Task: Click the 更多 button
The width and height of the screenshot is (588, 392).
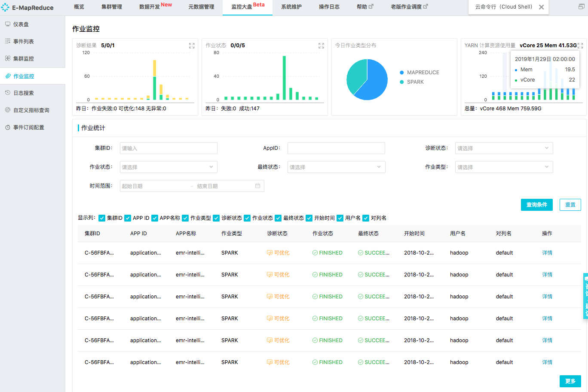Action: [x=570, y=381]
